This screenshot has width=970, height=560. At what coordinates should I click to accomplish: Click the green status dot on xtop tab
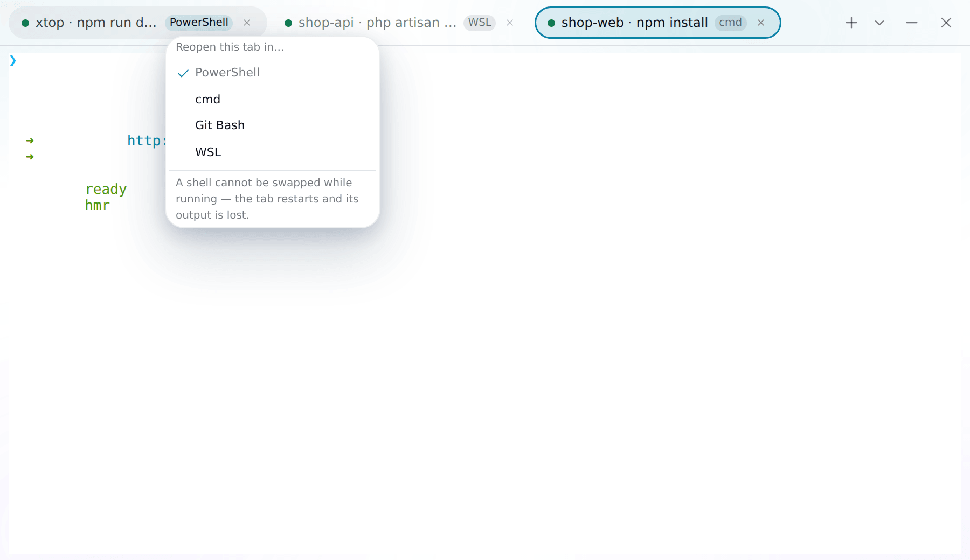25,23
